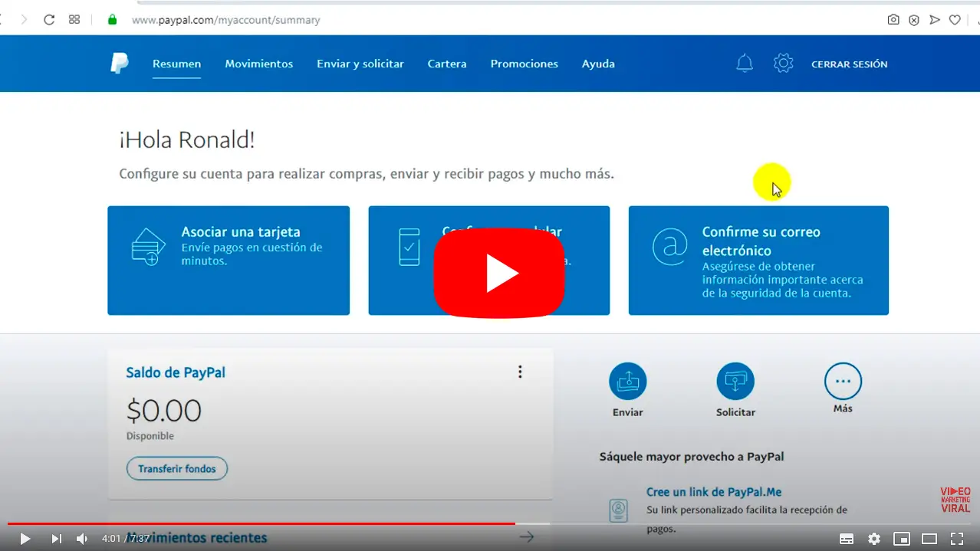Go forward in the browser
The image size is (980, 551).
pos(24,20)
